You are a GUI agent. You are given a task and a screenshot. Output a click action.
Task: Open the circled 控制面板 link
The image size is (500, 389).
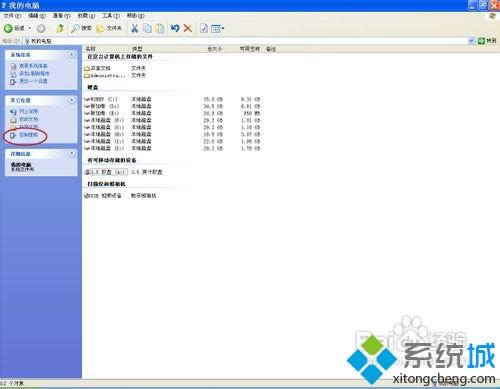pos(24,135)
